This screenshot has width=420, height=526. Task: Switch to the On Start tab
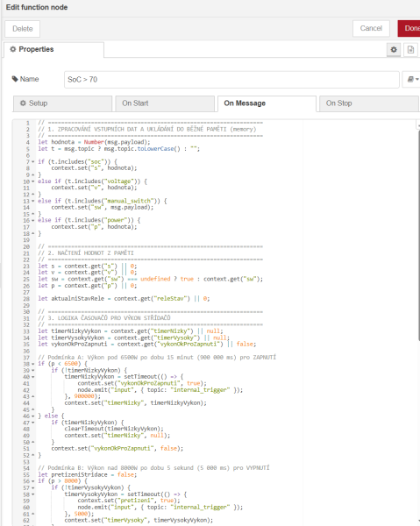pos(165,103)
